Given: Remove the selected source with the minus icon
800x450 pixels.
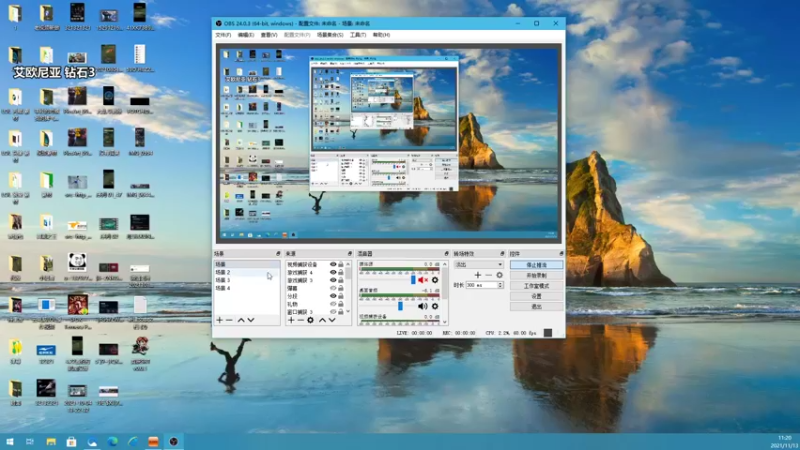Looking at the screenshot, I should tap(301, 320).
